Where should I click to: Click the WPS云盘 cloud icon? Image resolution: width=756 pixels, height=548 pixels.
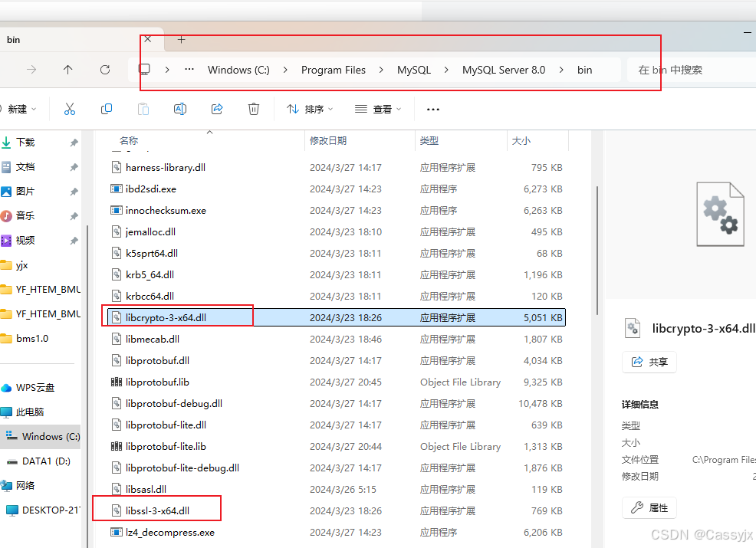point(6,388)
